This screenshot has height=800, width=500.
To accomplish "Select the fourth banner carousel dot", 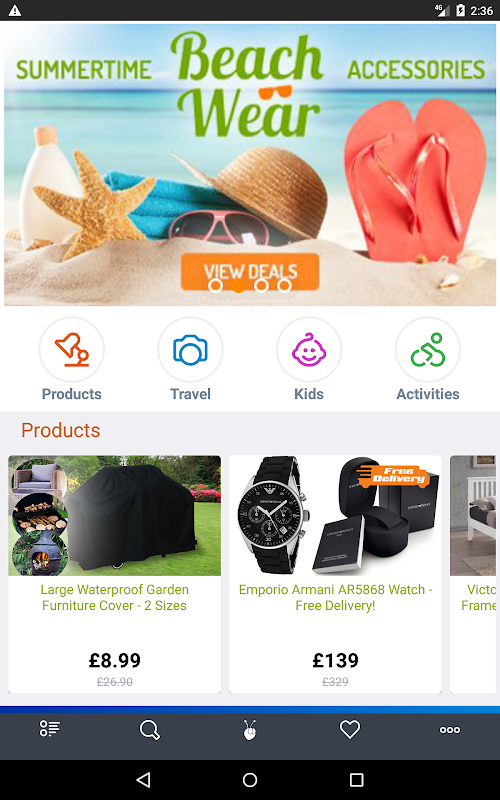I will (x=284, y=286).
